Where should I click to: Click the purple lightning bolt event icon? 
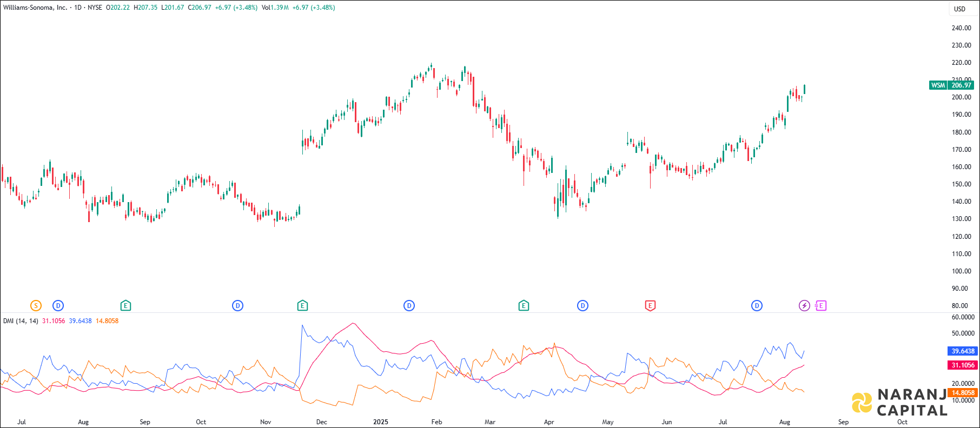(x=804, y=306)
